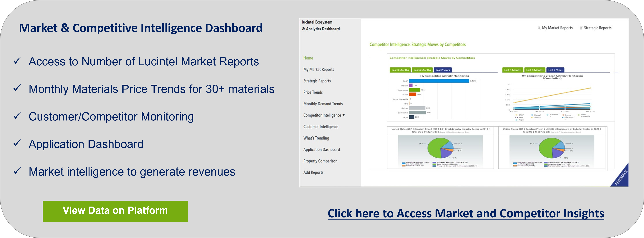Click the 2018 GDP breakdown pie chart
Viewport: 644px width, 238px height.
click(440, 148)
